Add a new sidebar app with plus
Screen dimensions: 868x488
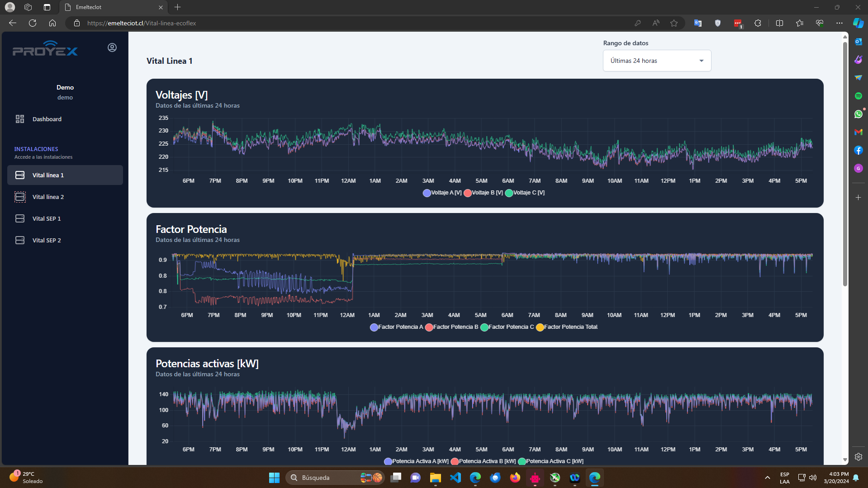point(858,197)
